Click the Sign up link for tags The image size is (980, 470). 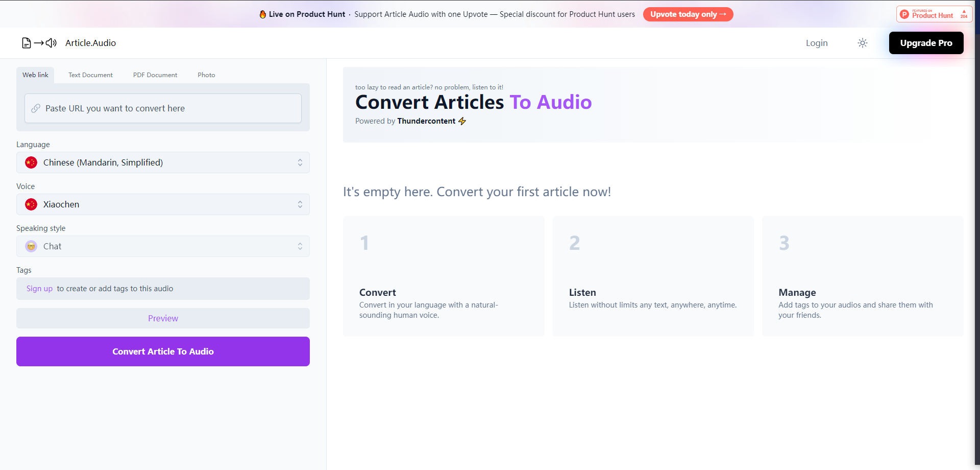[39, 289]
